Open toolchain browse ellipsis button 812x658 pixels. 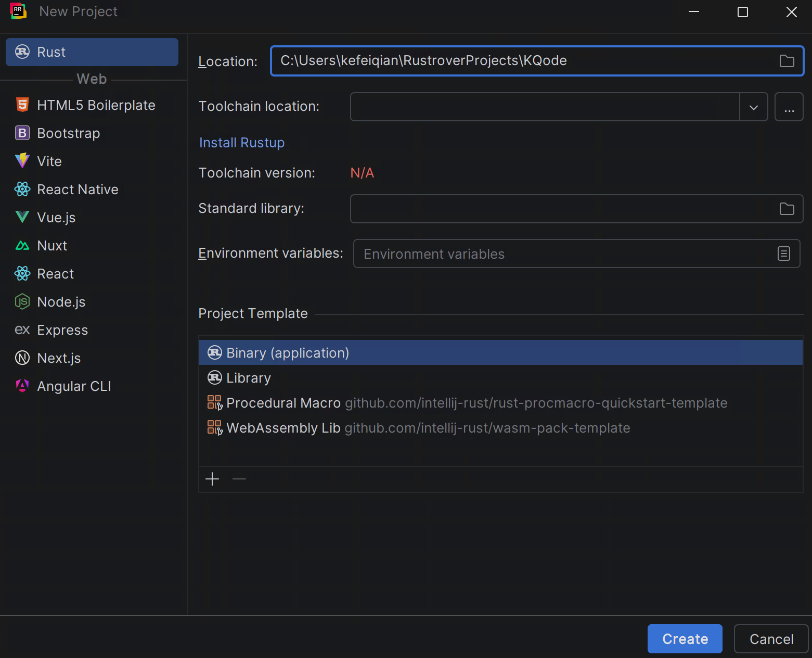789,107
